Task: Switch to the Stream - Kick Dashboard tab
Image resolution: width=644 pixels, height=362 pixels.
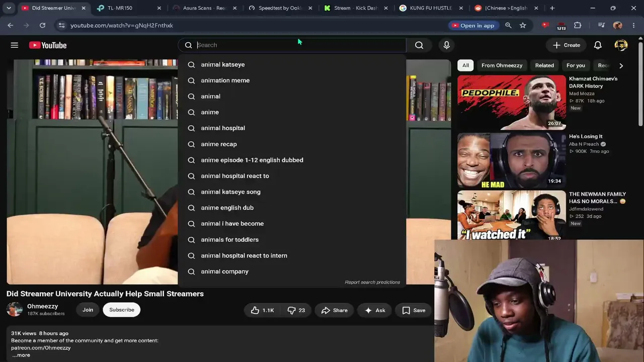Action: pyautogui.click(x=356, y=8)
